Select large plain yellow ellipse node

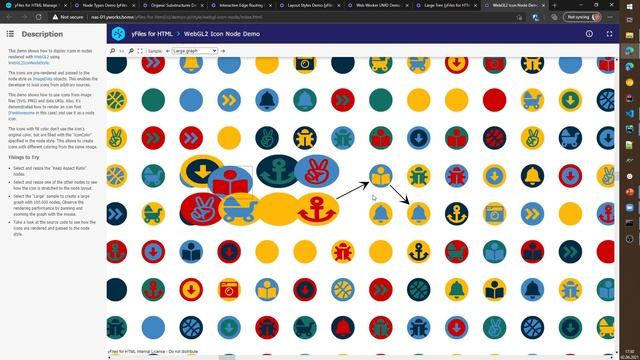coord(278,209)
